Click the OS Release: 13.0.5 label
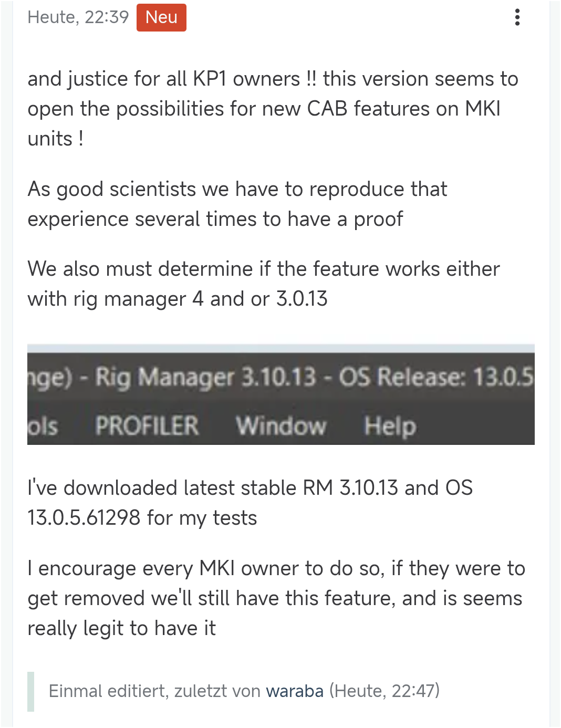 coord(436,377)
